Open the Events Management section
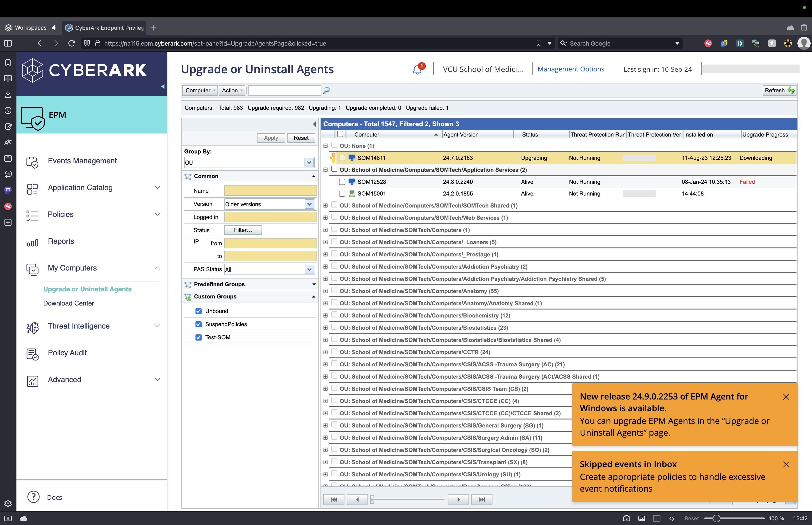Viewport: 812px width, 525px height. coord(82,161)
